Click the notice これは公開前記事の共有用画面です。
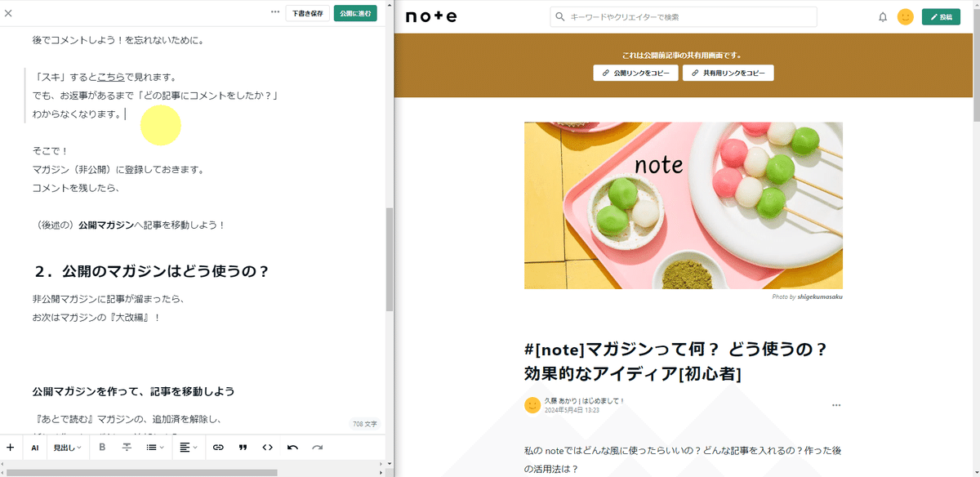This screenshot has width=980, height=477. tap(682, 56)
